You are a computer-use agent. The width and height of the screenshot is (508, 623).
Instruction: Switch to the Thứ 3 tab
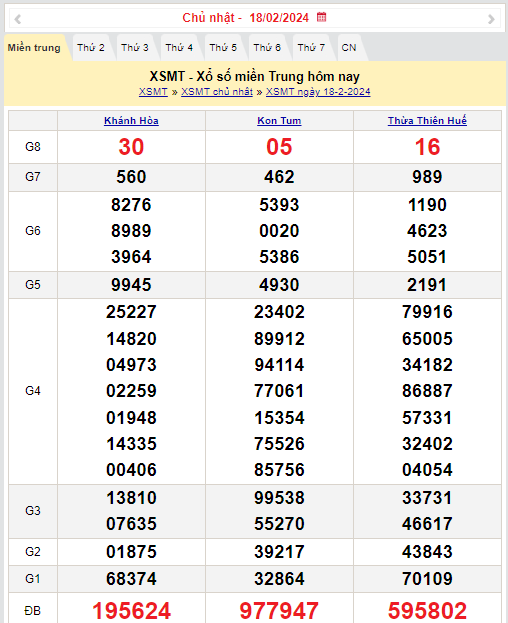click(x=135, y=48)
